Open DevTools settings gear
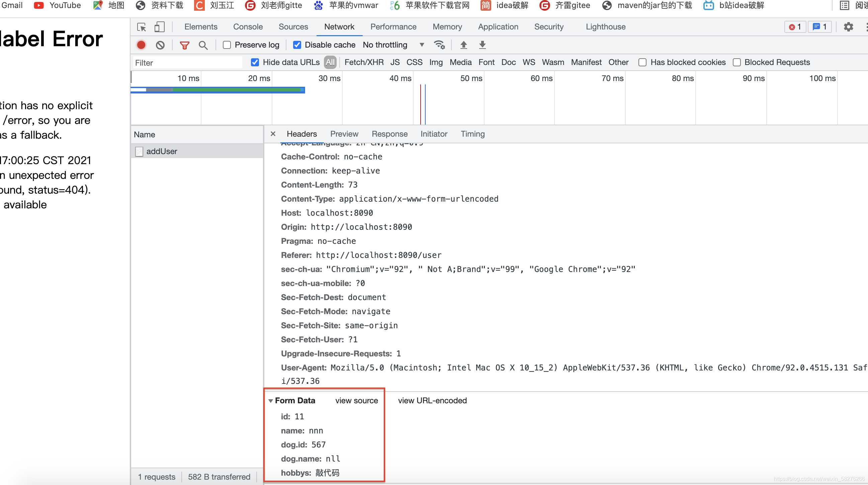 coord(848,27)
